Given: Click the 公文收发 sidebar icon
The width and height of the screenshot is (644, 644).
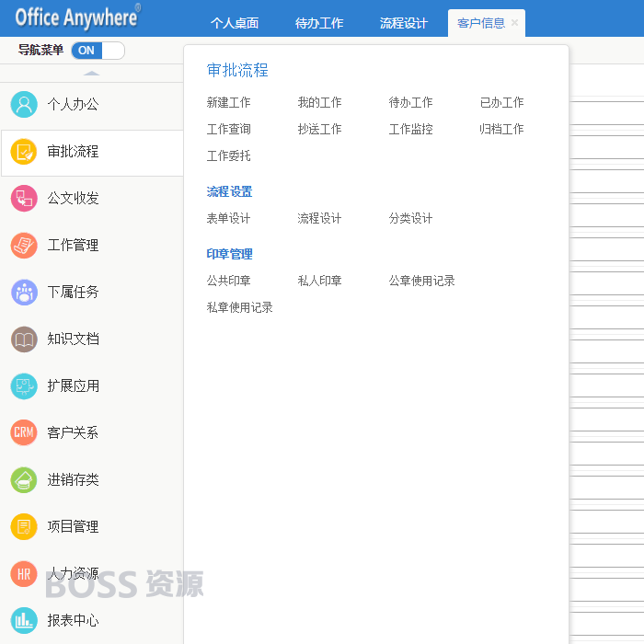Looking at the screenshot, I should (24, 199).
